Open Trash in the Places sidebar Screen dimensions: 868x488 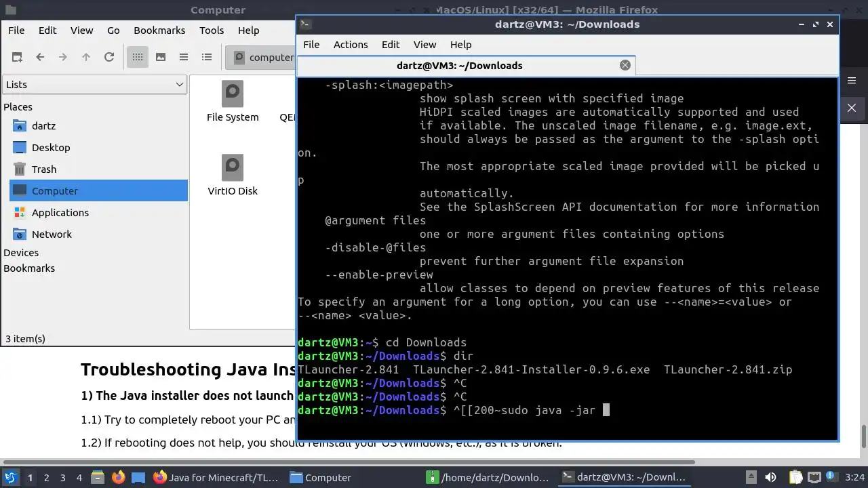click(x=44, y=169)
